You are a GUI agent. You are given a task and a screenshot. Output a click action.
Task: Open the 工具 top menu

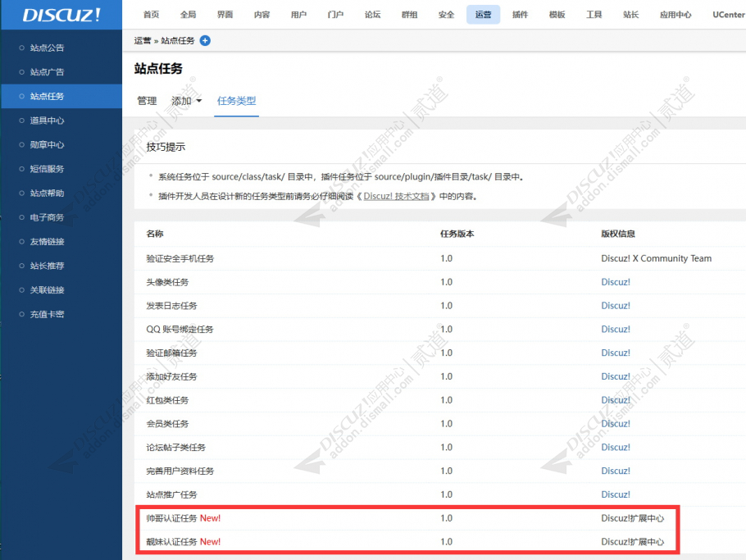[594, 15]
